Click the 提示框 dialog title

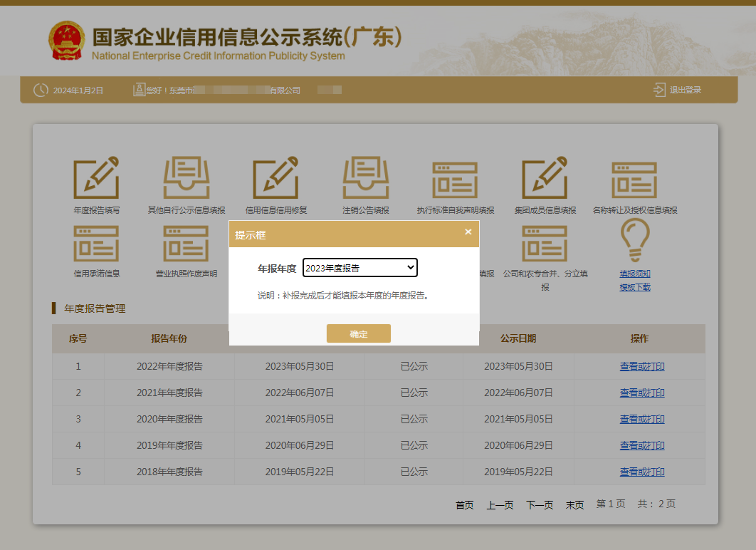click(x=251, y=235)
